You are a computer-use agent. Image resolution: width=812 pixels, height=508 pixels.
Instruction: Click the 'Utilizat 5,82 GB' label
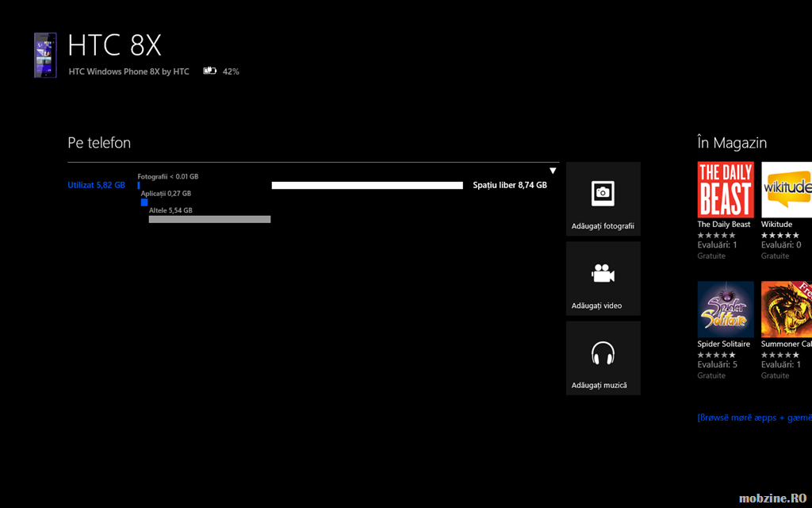coord(96,185)
